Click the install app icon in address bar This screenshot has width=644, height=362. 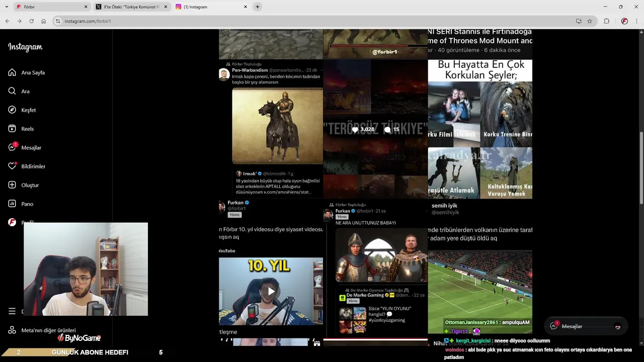[579, 21]
